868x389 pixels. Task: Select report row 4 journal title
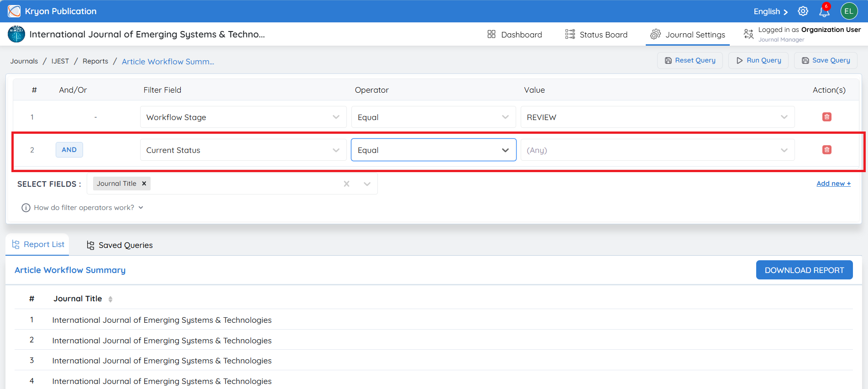(162, 381)
